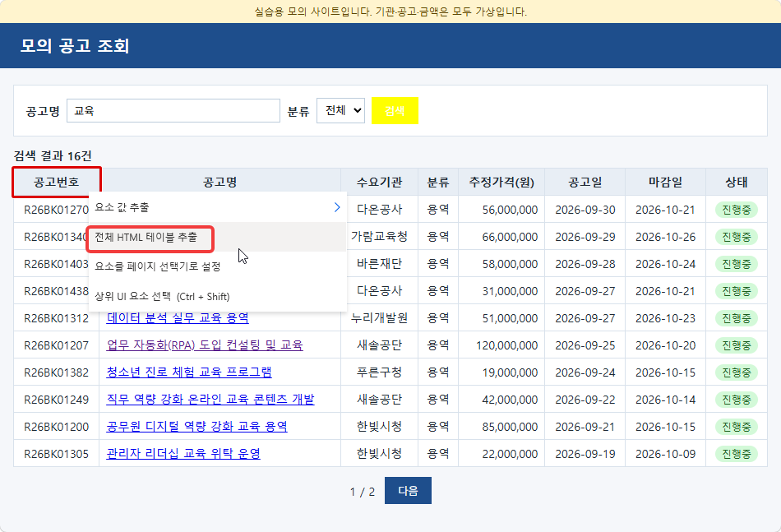This screenshot has height=532, width=781.
Task: Click the yellow 검색 search button
Action: 395,110
